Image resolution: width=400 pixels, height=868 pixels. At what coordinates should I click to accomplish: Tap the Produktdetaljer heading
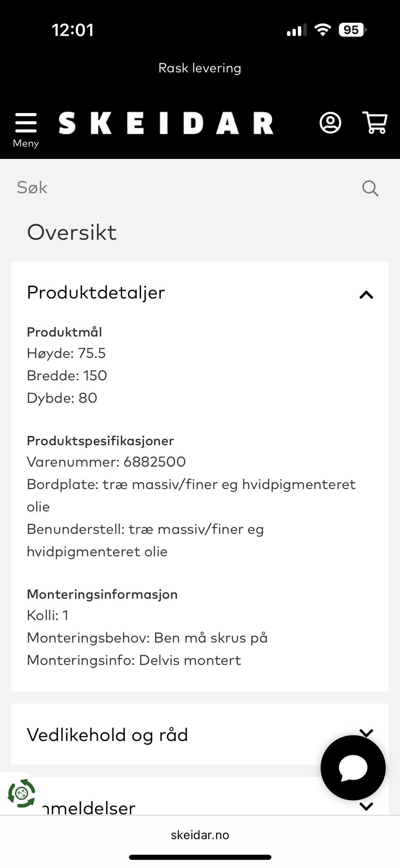click(x=96, y=292)
